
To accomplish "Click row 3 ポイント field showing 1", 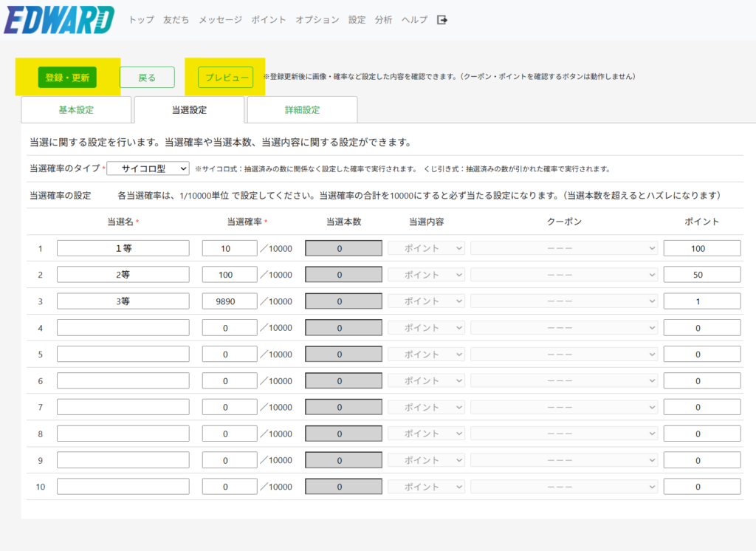I will point(702,301).
